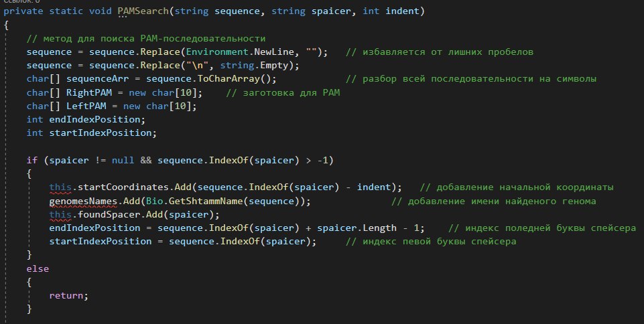Click the 'int indent' parameter in the method signature
This screenshot has width=644, height=324.
coord(390,11)
